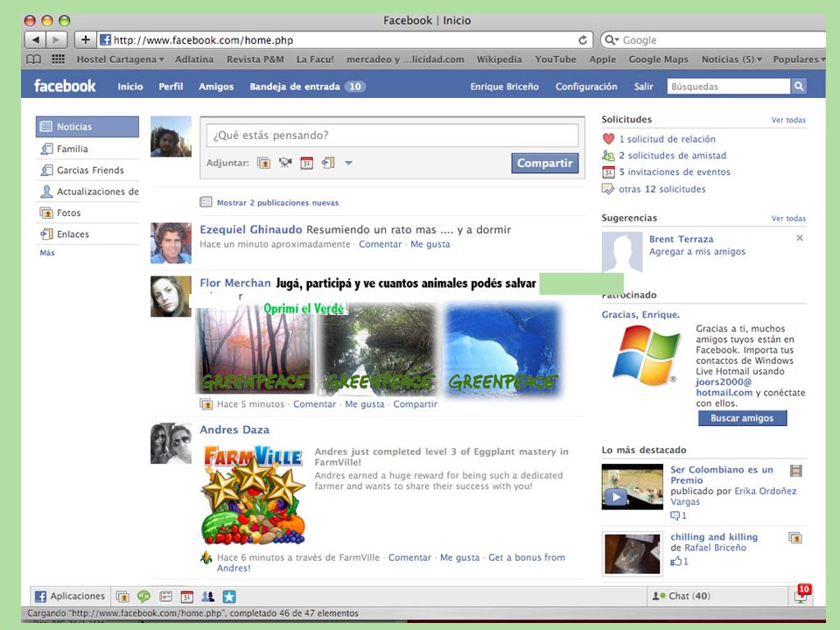Open YouTube bookmark in bookmarks bar

point(556,59)
